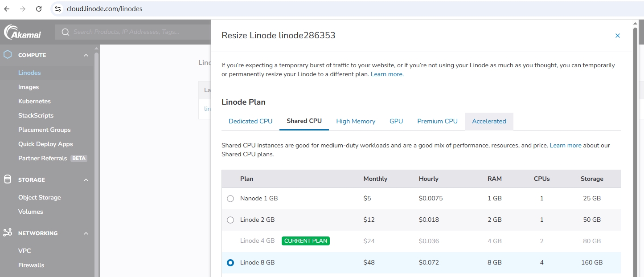644x277 pixels.
Task: Collapse the Networking section chevron
Action: [x=86, y=233]
